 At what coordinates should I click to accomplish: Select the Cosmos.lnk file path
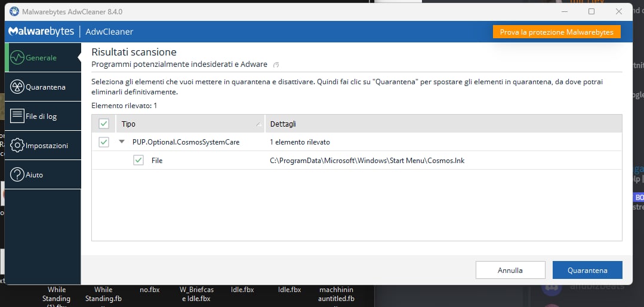(367, 161)
